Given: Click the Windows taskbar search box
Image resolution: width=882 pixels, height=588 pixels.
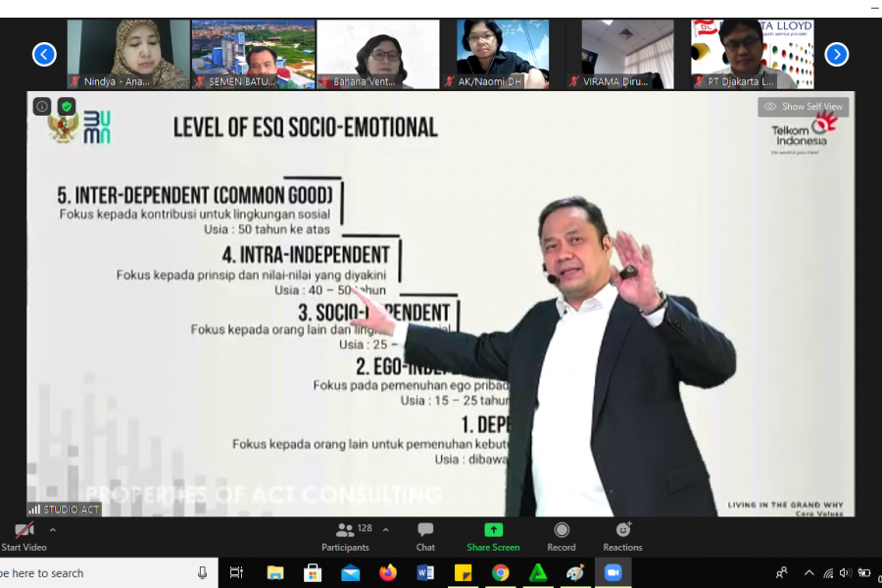Looking at the screenshot, I should point(98,573).
